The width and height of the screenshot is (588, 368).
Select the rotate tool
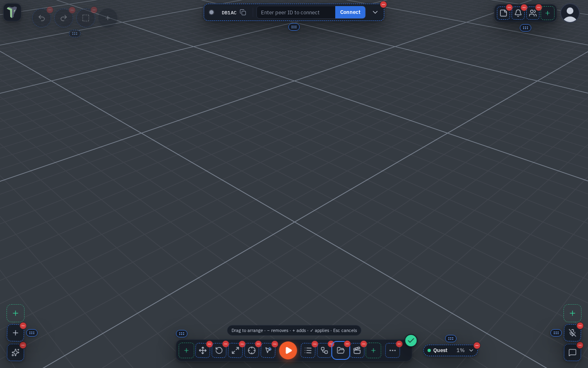(x=219, y=350)
